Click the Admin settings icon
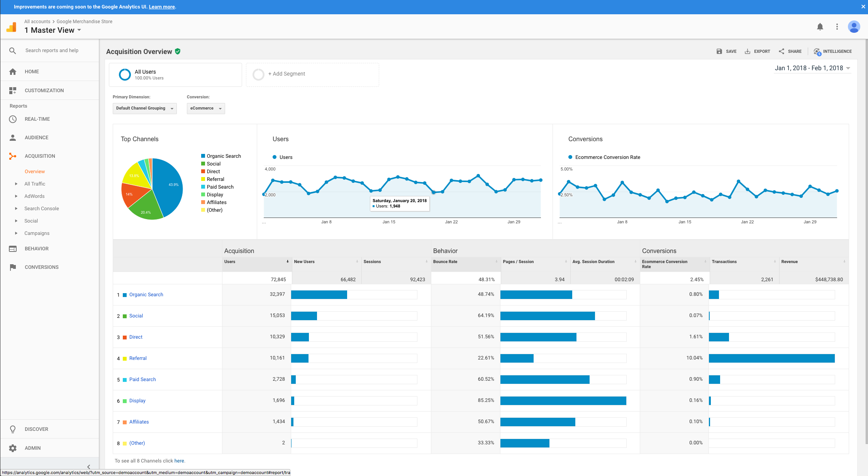Image resolution: width=868 pixels, height=476 pixels. coord(12,448)
